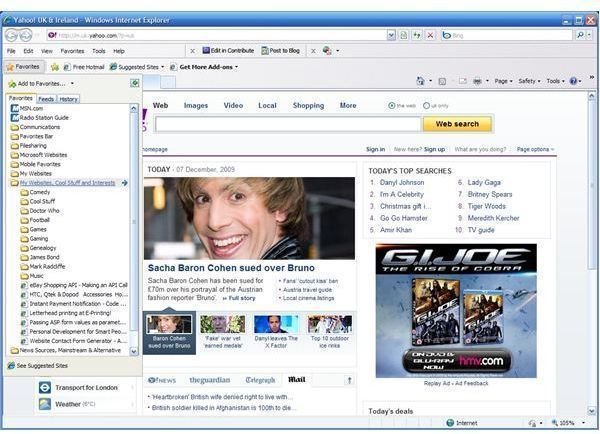Click the add-to-favorites-bar star icon
The width and height of the screenshot is (600, 434).
(x=55, y=67)
